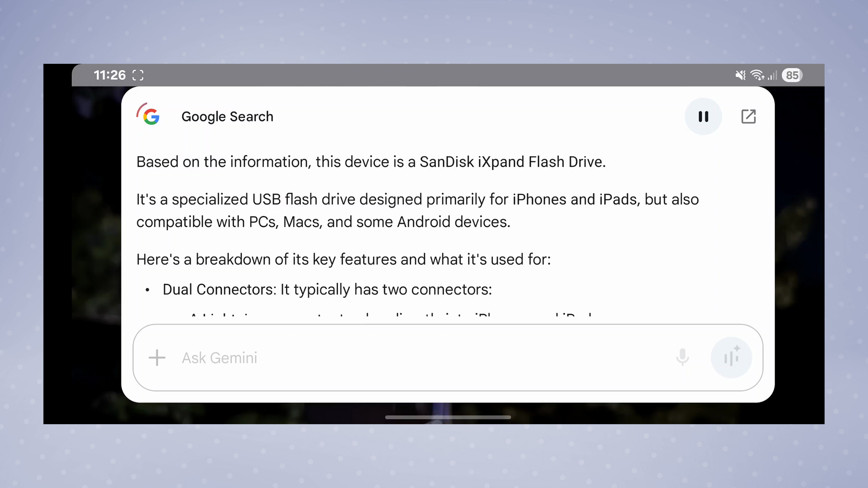Image resolution: width=868 pixels, height=488 pixels.
Task: Tap the screenshot frame icon beside clock
Action: 138,75
